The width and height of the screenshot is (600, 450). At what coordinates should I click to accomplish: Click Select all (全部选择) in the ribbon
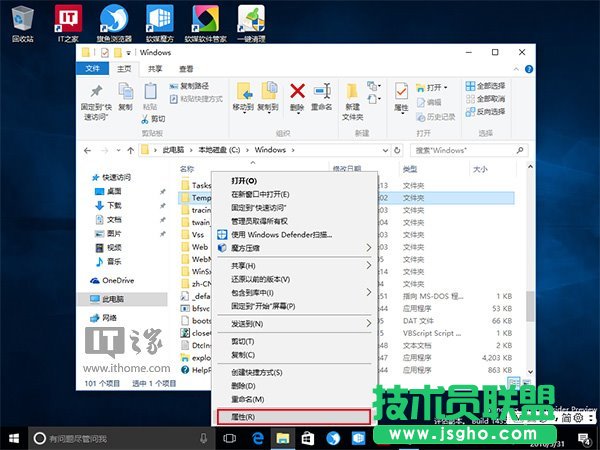point(485,86)
